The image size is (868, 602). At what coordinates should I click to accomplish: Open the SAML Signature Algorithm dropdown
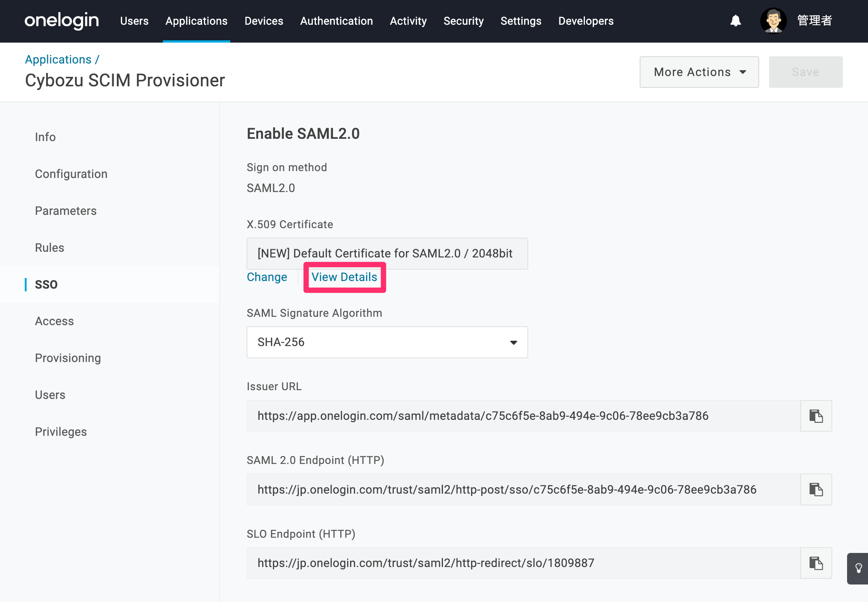(387, 342)
